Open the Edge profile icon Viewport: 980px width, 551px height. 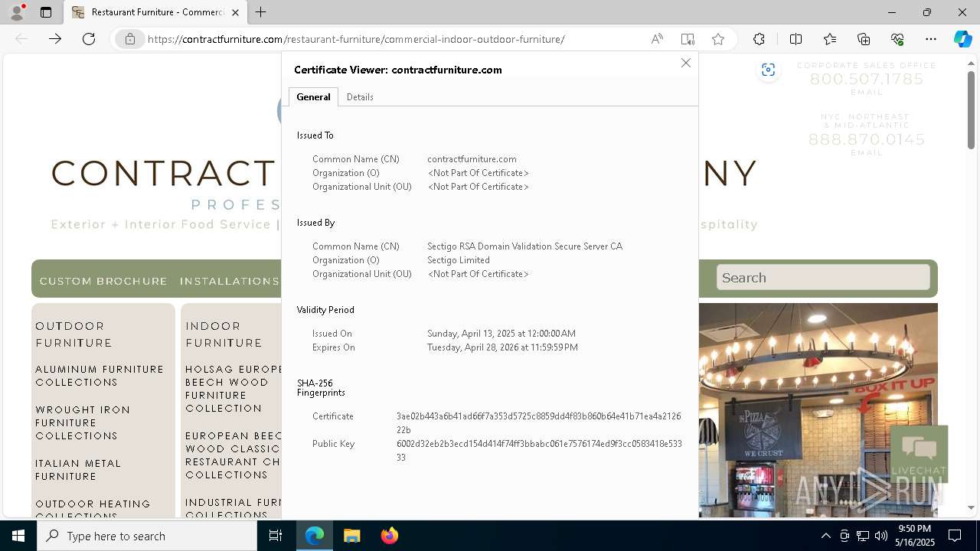(x=17, y=12)
